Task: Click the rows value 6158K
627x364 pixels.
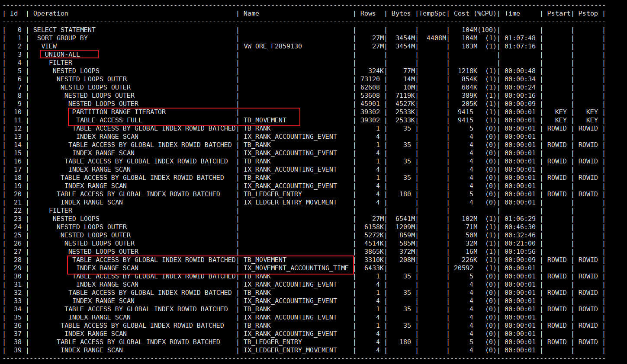Action: click(x=374, y=227)
